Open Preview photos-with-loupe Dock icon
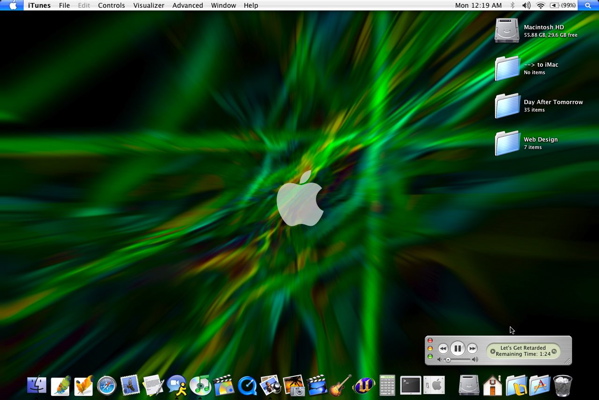Screen dimensions: 599x400 pos(270,385)
